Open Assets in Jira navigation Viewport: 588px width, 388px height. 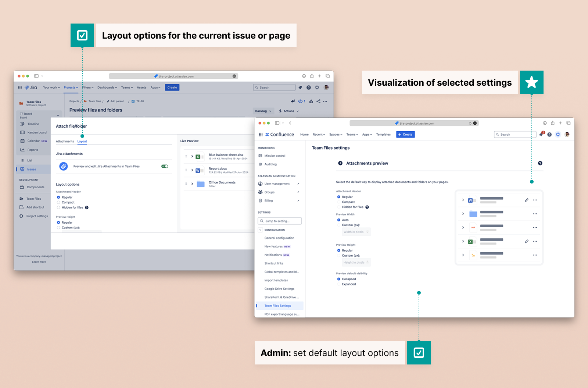coord(141,88)
